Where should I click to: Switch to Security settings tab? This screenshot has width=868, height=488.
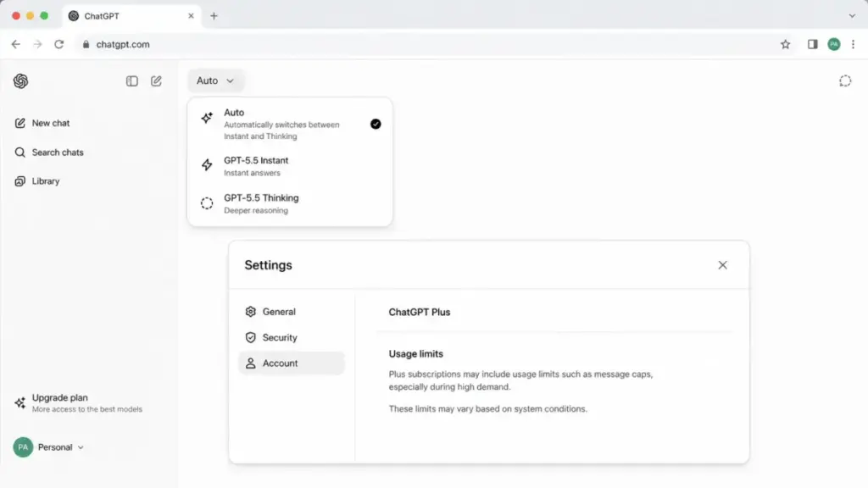click(292, 337)
